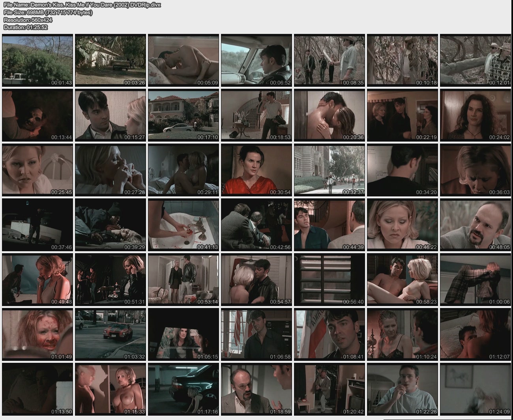Select the dark frame at 00:13:44
The image size is (513, 420).
point(37,115)
